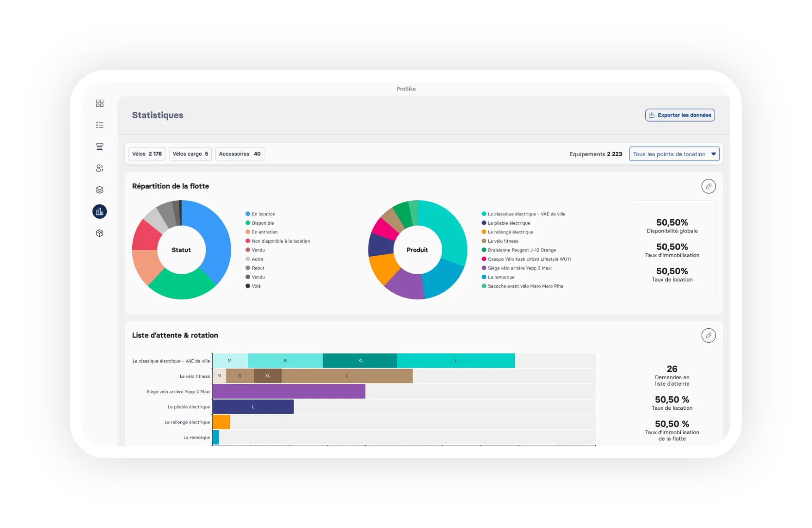Open the checklist icon in sidebar
The height and width of the screenshot is (528, 812).
tap(100, 125)
